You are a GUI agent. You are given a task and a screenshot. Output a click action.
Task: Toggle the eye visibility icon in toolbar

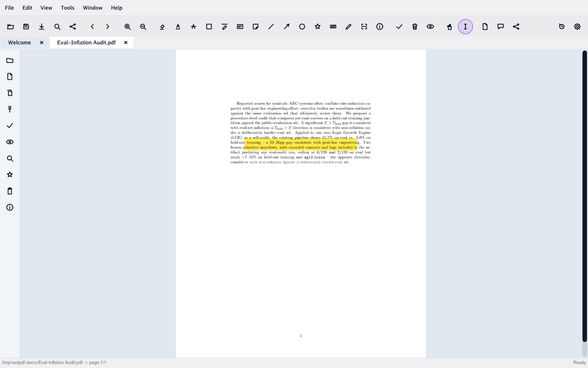pos(430,27)
